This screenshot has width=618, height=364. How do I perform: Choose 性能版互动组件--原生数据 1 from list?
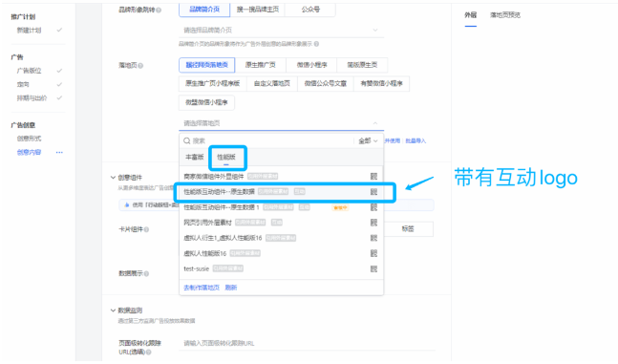(x=281, y=207)
